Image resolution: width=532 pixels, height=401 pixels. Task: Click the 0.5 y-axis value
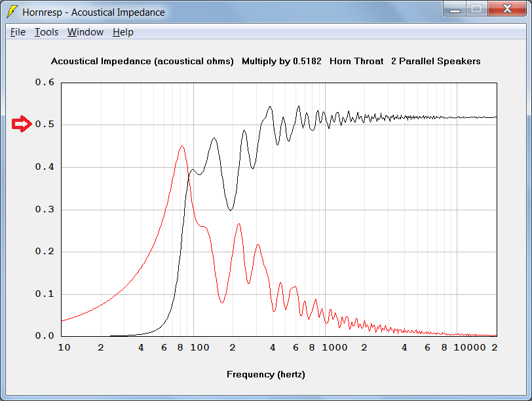pos(45,124)
